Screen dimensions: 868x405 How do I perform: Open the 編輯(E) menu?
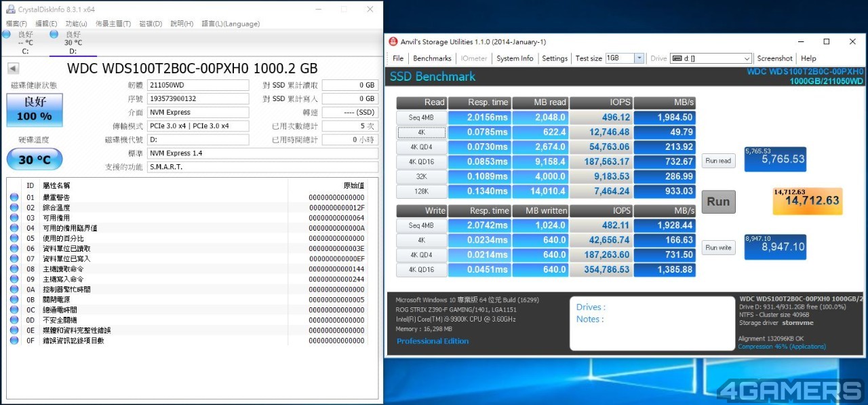click(45, 24)
